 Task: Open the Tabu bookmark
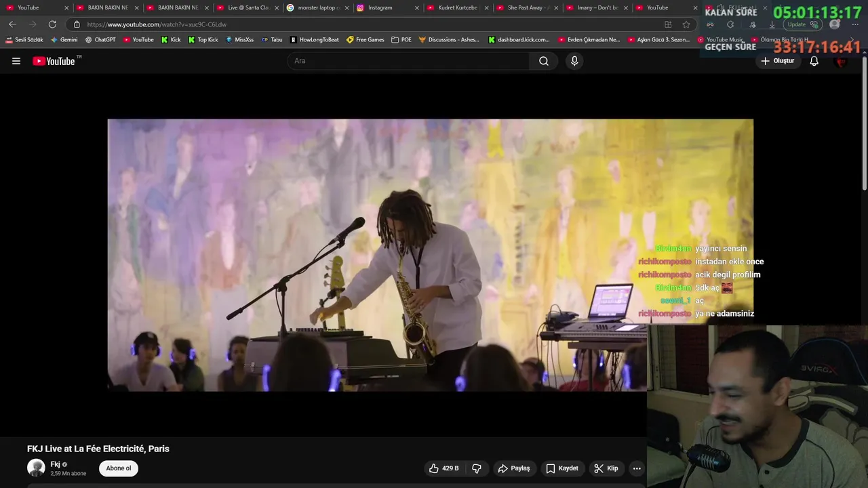(x=272, y=40)
